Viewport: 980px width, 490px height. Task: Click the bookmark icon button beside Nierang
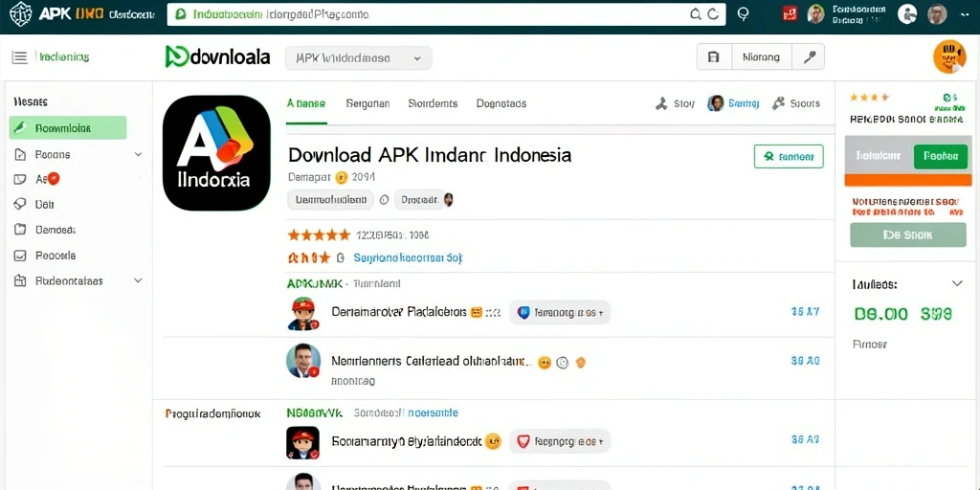[x=713, y=56]
